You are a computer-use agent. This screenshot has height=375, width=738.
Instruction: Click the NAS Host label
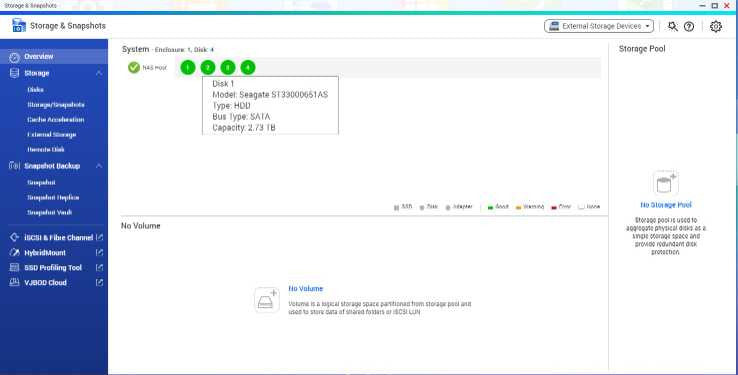tap(154, 68)
